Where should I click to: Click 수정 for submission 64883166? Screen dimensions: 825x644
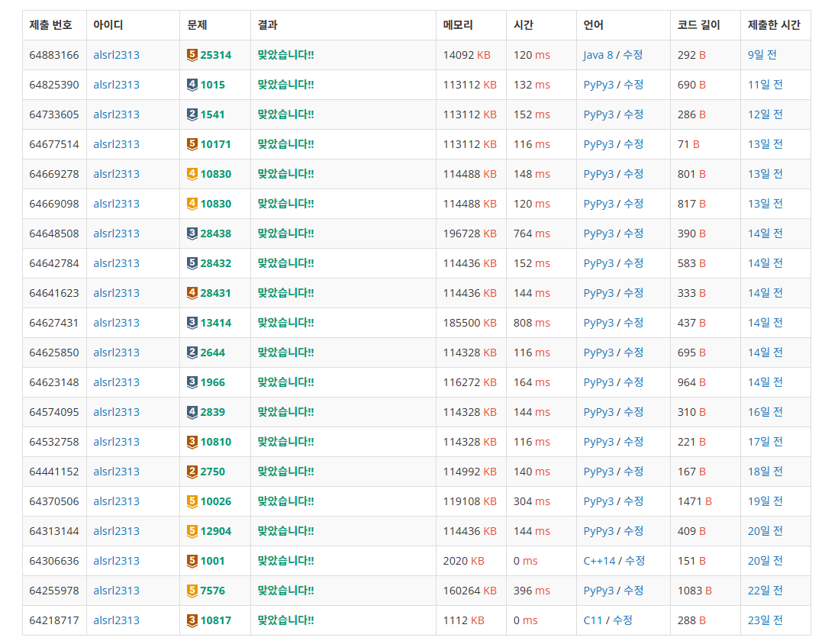pos(633,55)
